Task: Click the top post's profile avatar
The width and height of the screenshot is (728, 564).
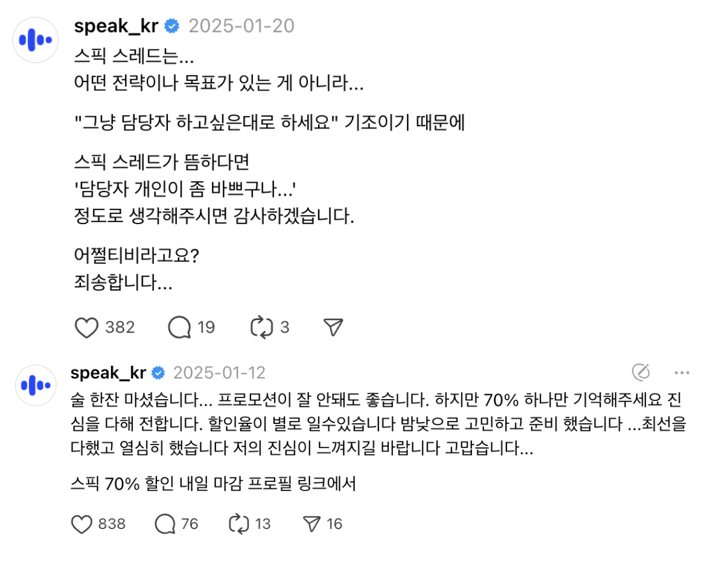Action: point(36,39)
